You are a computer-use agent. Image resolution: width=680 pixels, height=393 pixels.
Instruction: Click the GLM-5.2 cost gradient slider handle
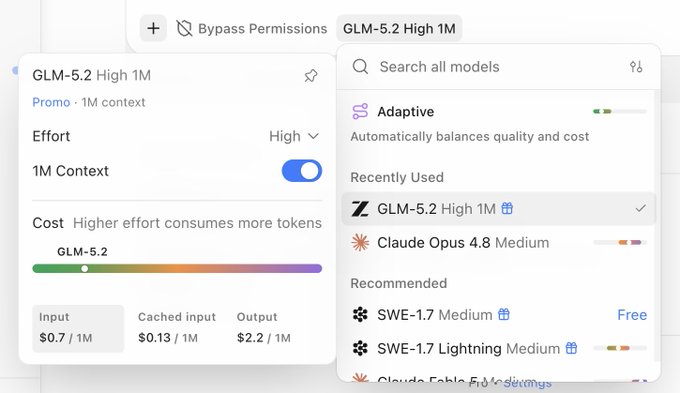click(x=85, y=269)
